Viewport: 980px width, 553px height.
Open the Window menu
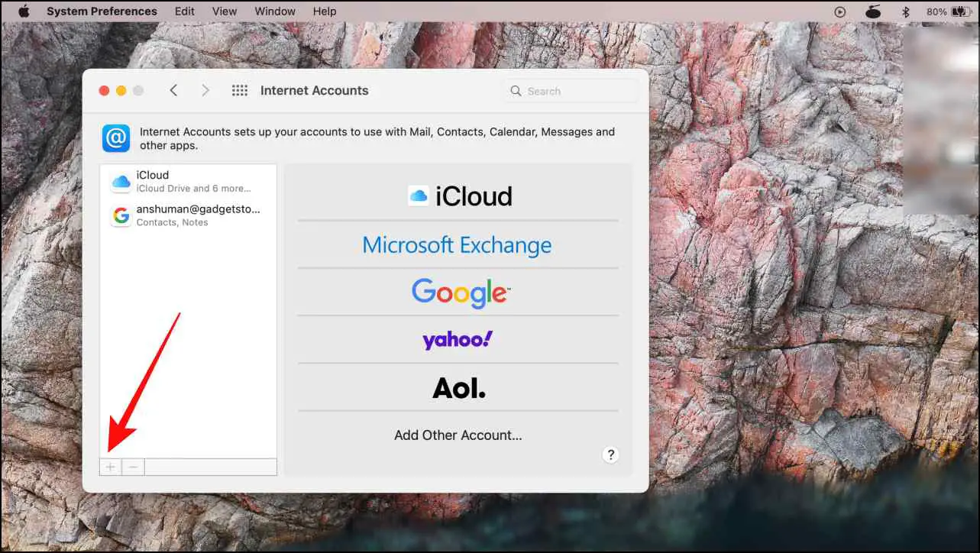[x=275, y=11]
